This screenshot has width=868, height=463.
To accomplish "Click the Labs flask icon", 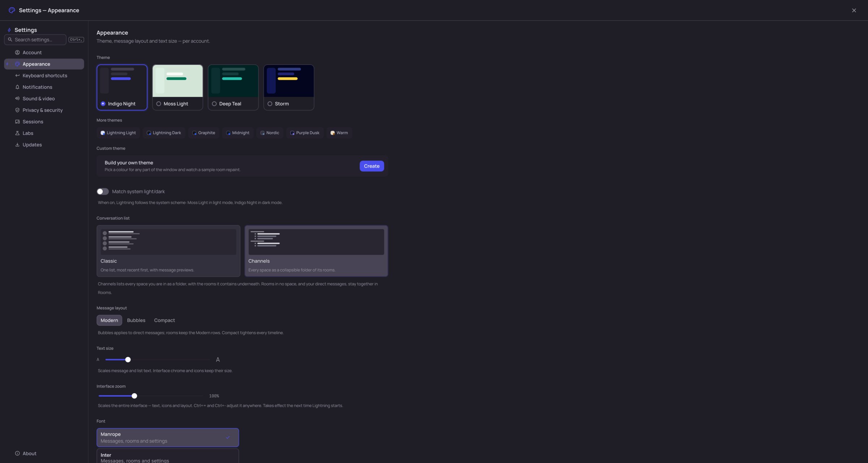I will click(17, 133).
